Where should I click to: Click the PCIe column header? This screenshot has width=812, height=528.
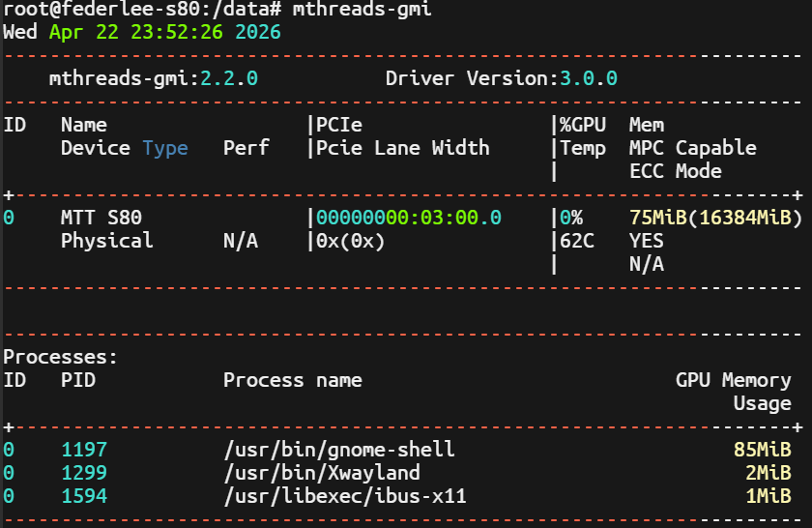pos(339,125)
